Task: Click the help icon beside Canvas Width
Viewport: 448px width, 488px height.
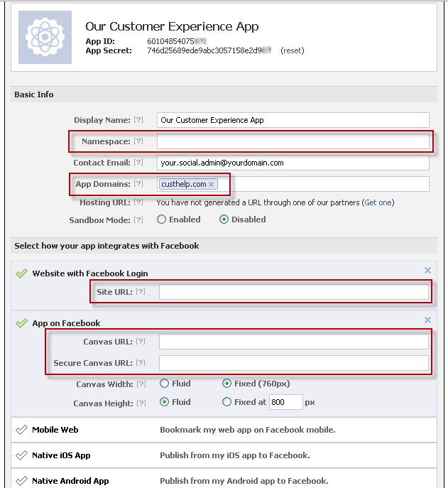Action: click(x=141, y=384)
